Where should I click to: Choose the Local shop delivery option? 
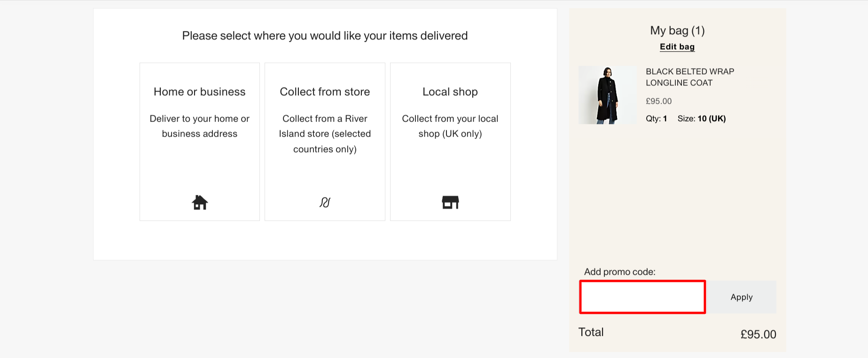[450, 141]
